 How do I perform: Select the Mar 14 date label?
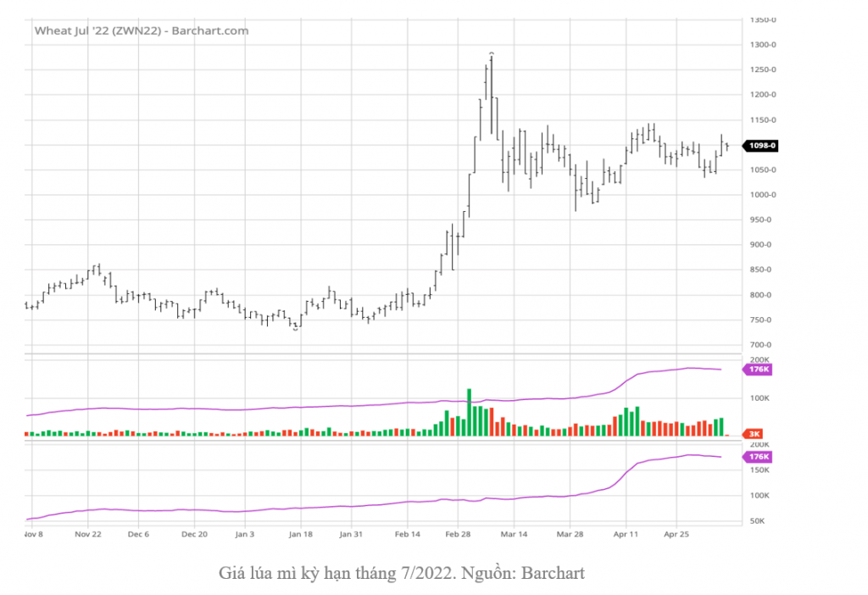tap(514, 535)
